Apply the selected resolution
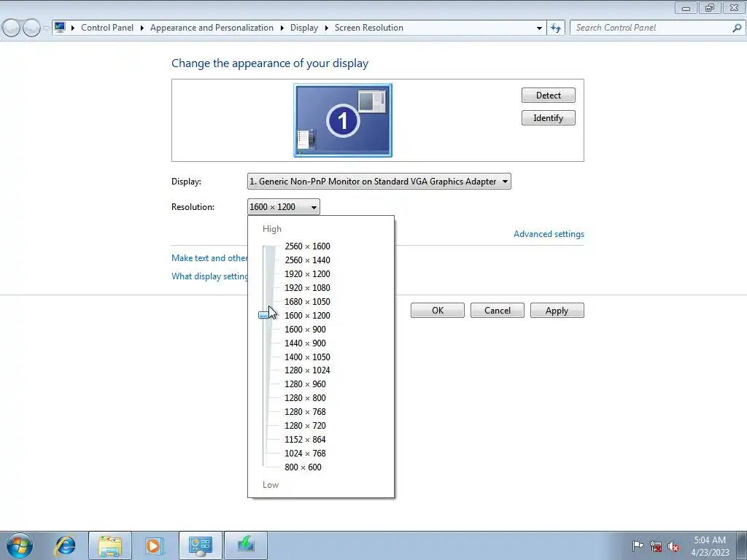 [x=557, y=311]
